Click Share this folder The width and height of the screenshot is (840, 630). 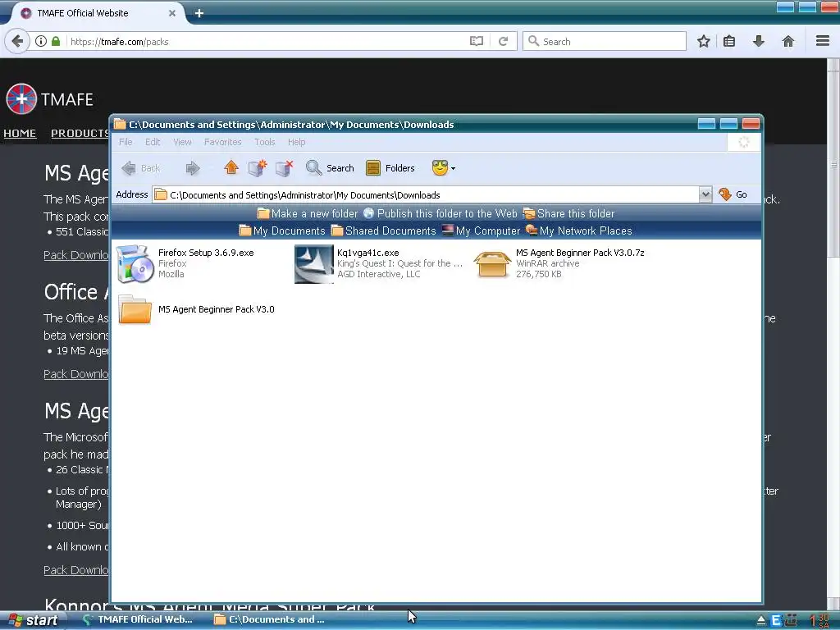[569, 214]
